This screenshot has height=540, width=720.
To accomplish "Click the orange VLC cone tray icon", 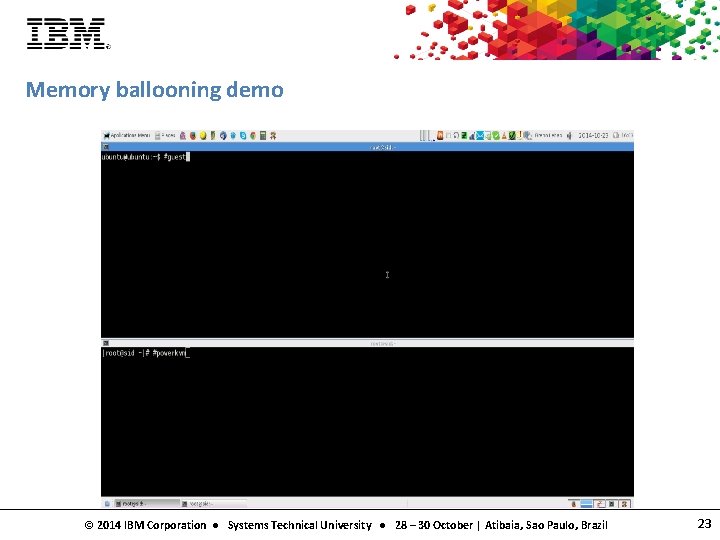I will pos(504,136).
